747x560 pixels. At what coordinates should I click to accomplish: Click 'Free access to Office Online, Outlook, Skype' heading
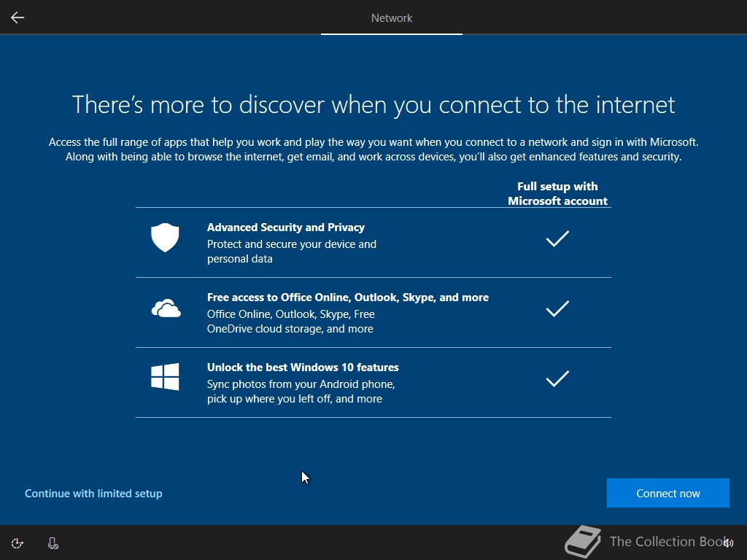tap(348, 297)
